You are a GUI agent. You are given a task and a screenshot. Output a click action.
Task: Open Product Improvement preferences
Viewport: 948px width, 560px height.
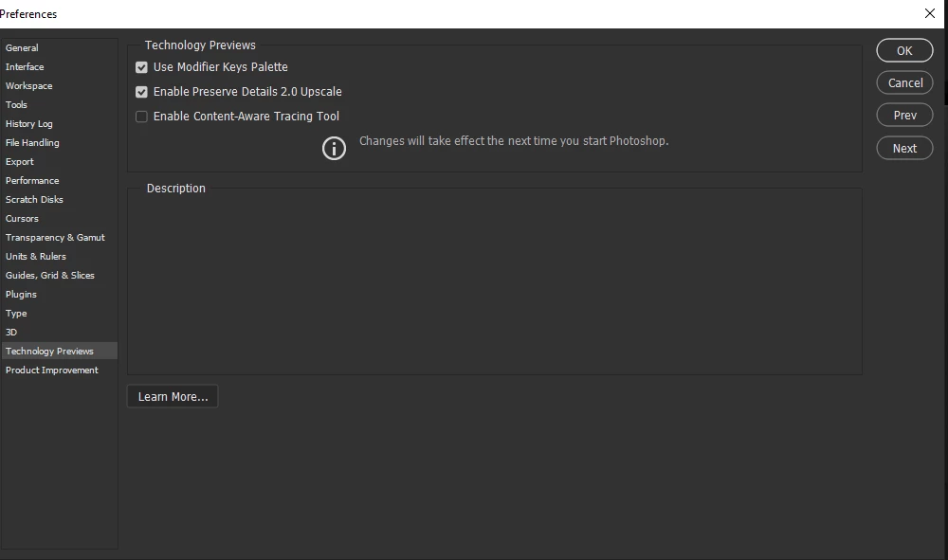pos(59,370)
